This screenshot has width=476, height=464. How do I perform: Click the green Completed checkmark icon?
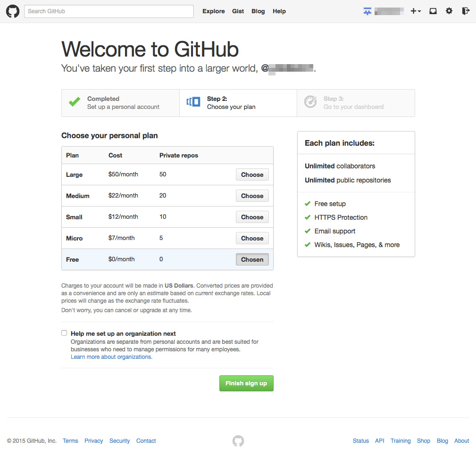[75, 102]
